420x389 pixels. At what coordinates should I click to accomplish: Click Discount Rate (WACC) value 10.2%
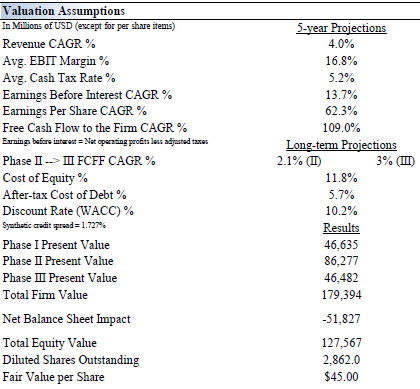click(x=341, y=211)
